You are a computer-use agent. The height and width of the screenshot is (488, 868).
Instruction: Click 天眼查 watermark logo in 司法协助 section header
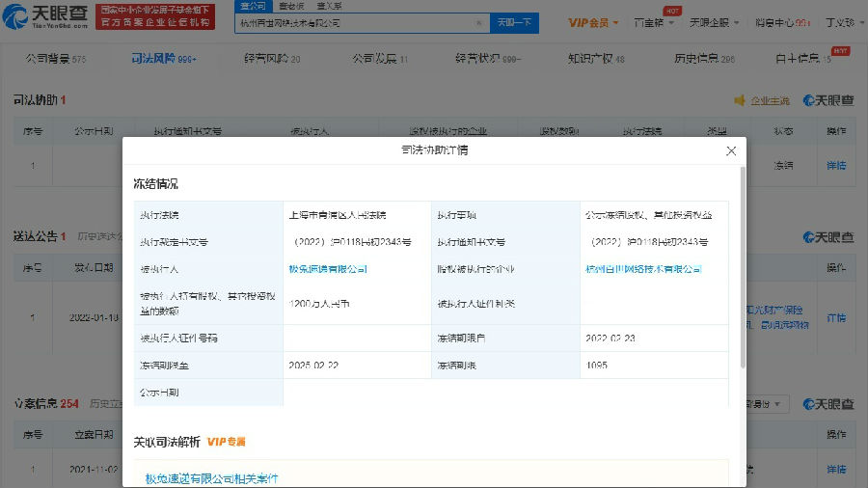pos(828,100)
